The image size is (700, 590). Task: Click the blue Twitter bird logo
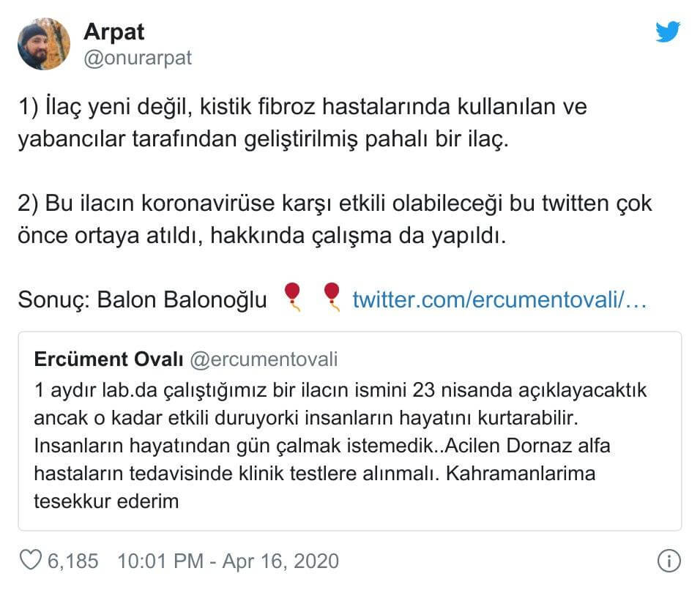[667, 32]
